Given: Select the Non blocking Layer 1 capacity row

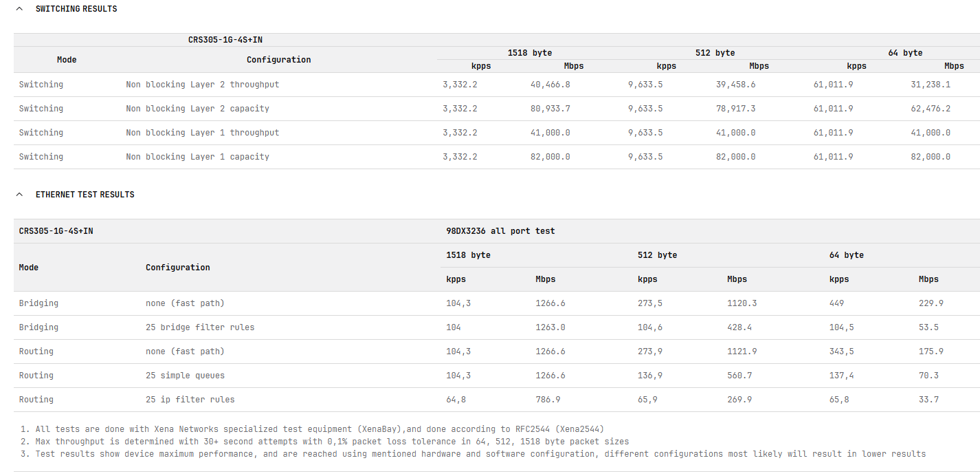Looking at the screenshot, I should [x=197, y=157].
